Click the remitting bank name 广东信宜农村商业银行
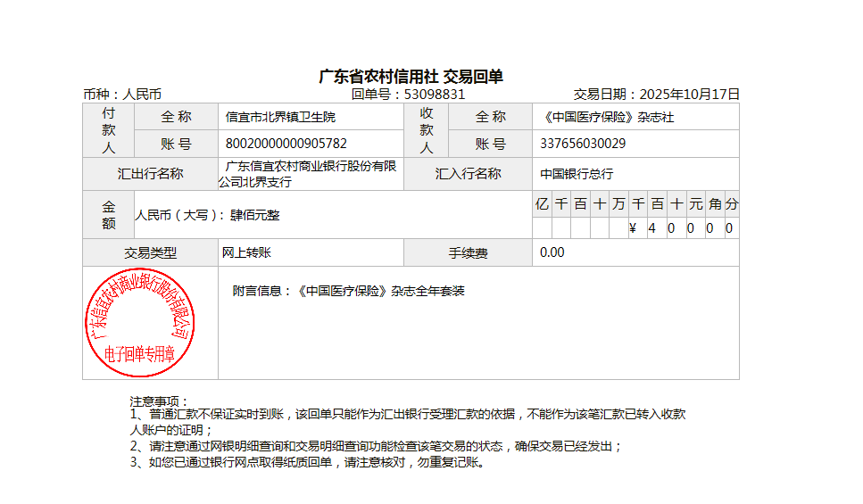 coord(311,167)
